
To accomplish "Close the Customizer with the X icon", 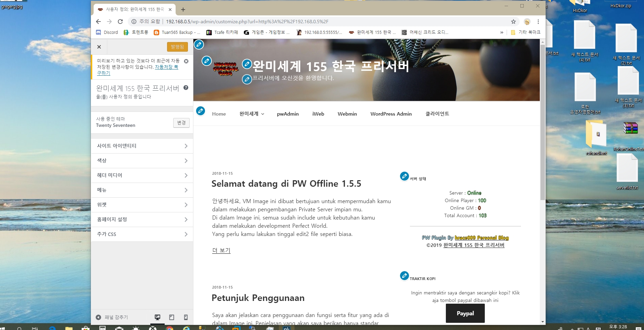I will coord(99,47).
